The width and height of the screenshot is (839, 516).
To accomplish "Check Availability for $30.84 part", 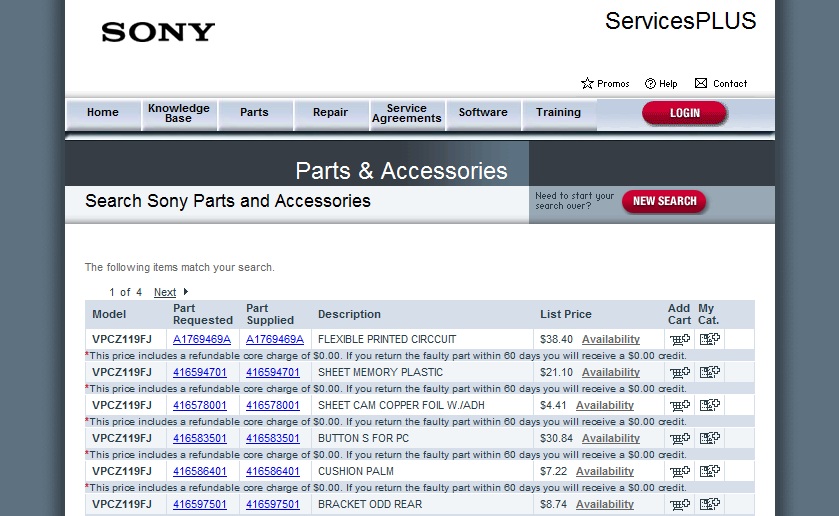I will click(611, 438).
